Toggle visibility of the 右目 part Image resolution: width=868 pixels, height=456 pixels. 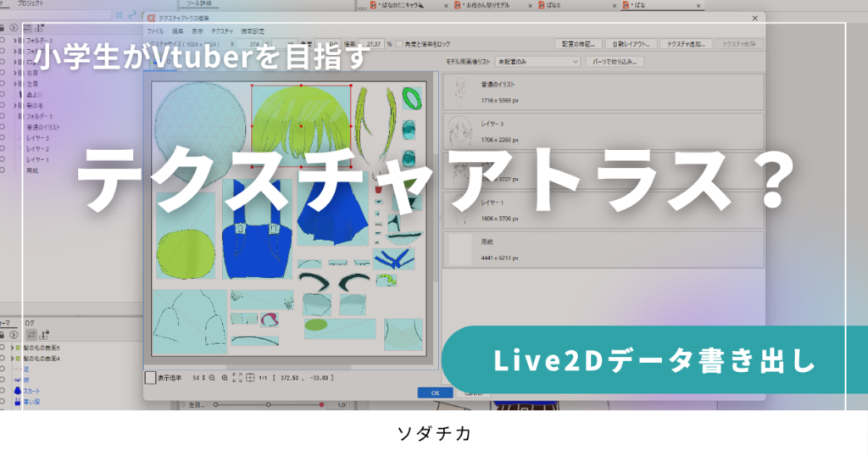coord(3,73)
